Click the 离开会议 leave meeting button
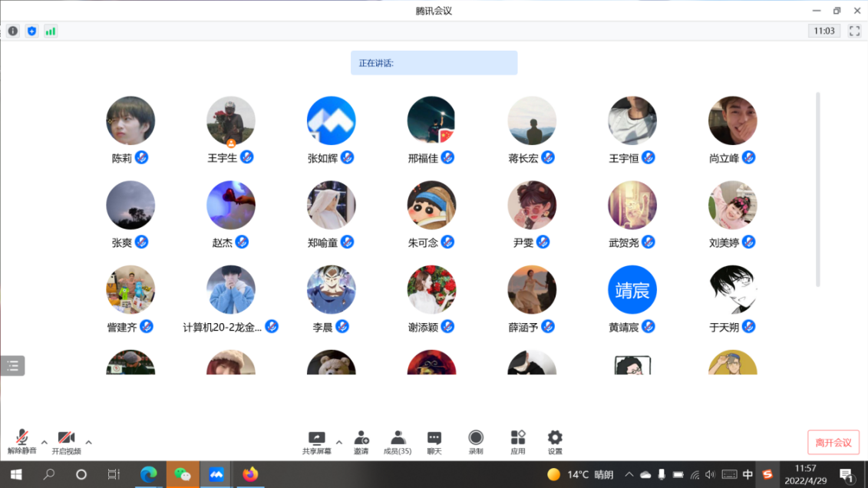This screenshot has height=488, width=868. click(x=833, y=443)
